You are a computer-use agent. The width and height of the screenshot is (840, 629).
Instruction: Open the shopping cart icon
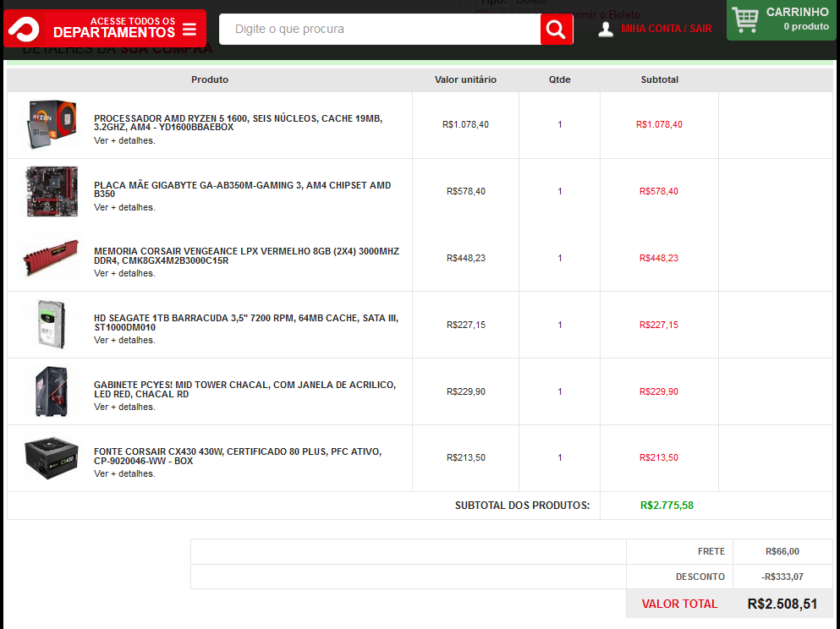(745, 19)
